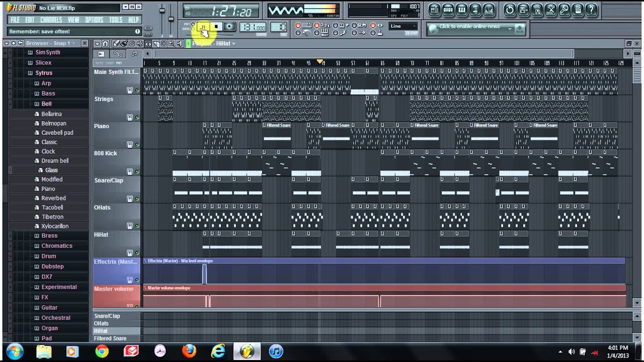Pause playback with the transport button
Viewport: 644px width, 362px height.
tap(203, 27)
